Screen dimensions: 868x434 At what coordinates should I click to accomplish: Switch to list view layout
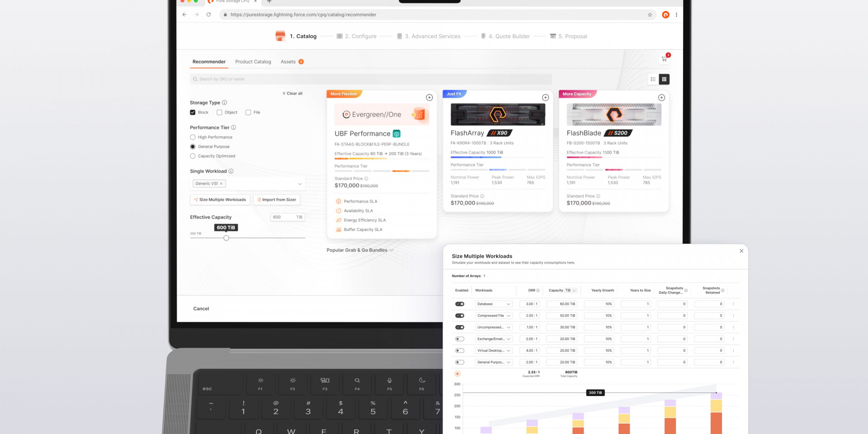(653, 80)
